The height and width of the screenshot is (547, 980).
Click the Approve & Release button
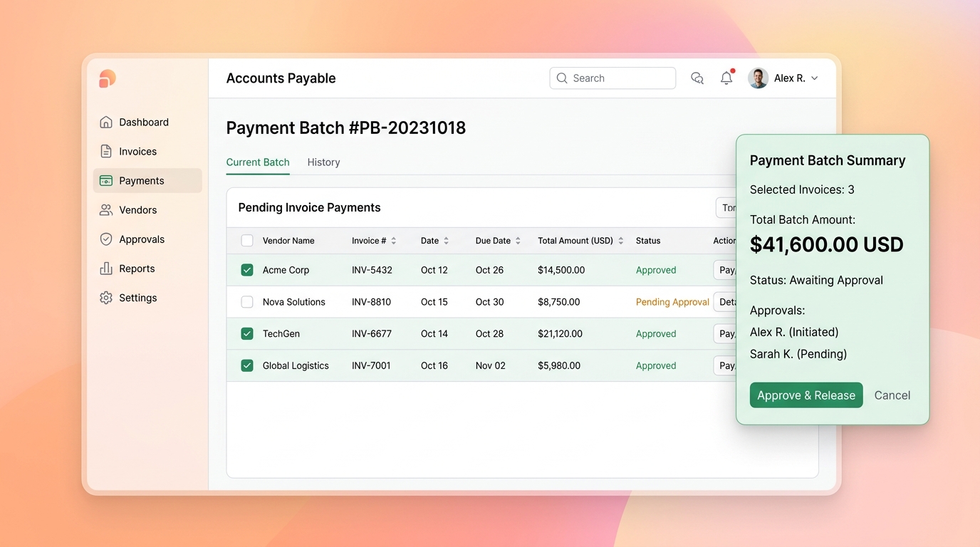[806, 395]
